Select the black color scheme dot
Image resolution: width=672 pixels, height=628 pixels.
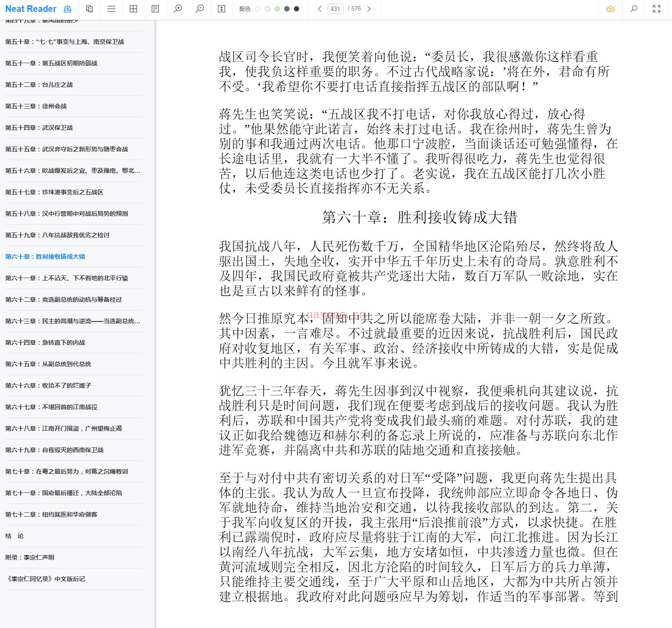point(297,9)
